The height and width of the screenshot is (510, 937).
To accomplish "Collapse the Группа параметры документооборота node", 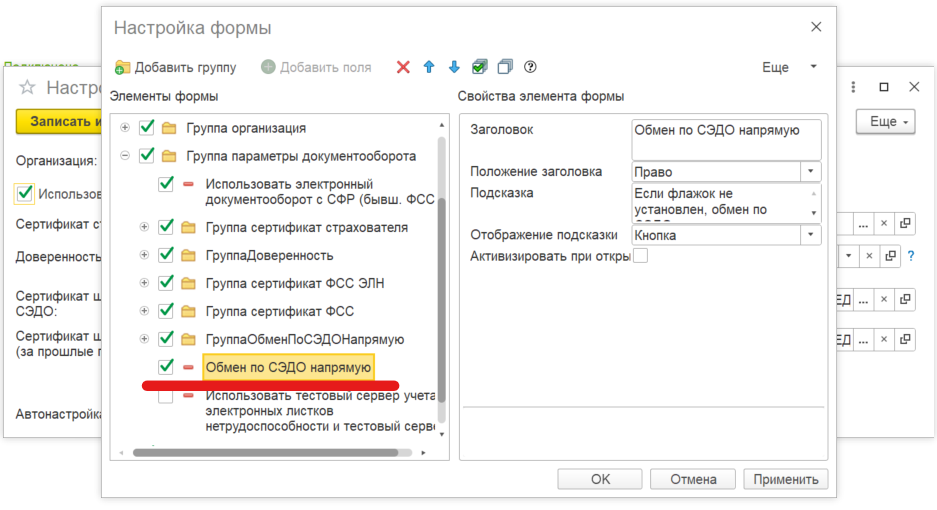I will 125,155.
